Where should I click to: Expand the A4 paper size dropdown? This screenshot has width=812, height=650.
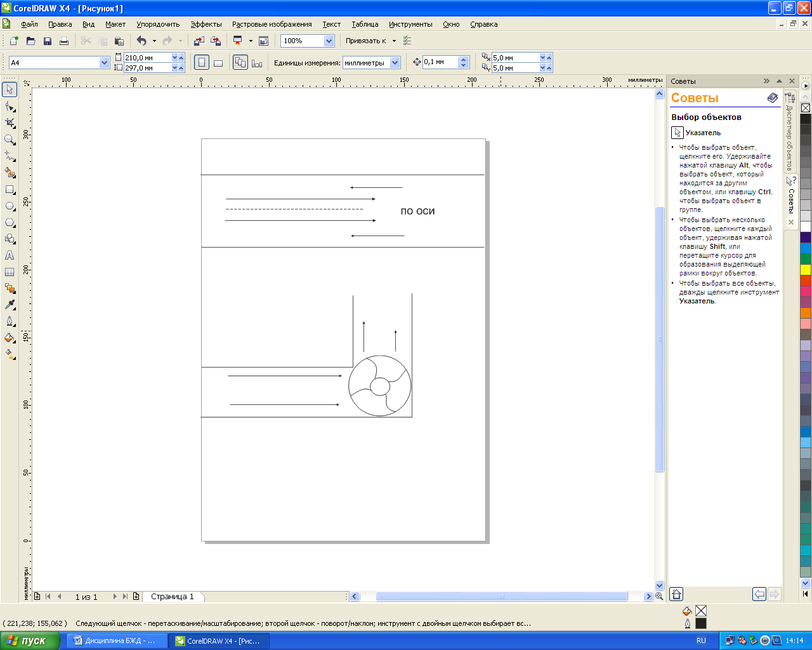click(104, 63)
